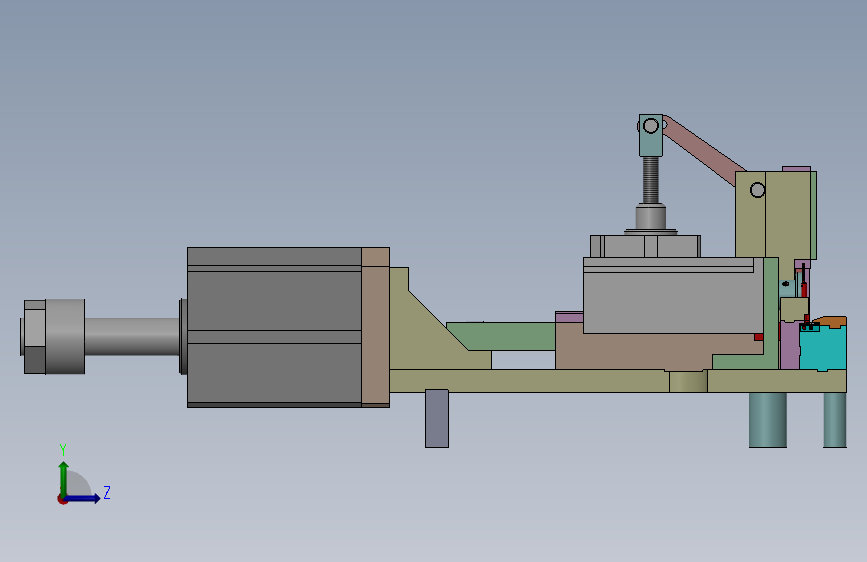The height and width of the screenshot is (562, 867).
Task: Select the wide teal support post under the base
Action: [x=767, y=420]
